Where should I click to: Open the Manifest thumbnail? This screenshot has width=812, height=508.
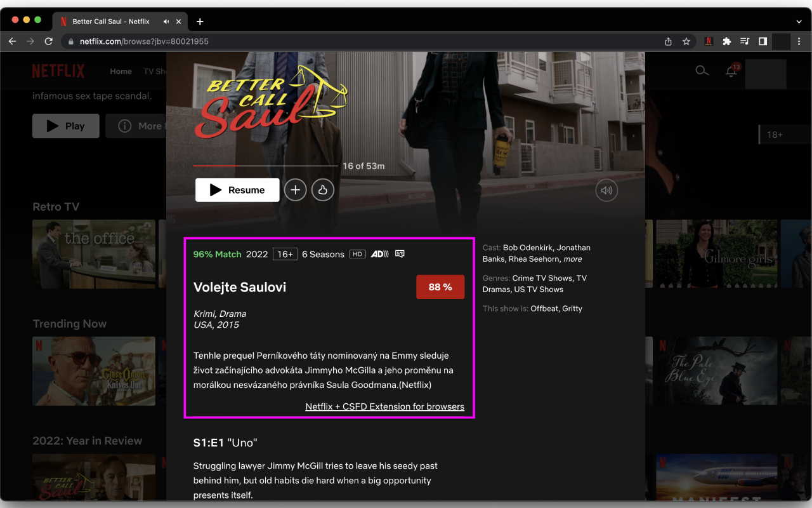pyautogui.click(x=717, y=477)
